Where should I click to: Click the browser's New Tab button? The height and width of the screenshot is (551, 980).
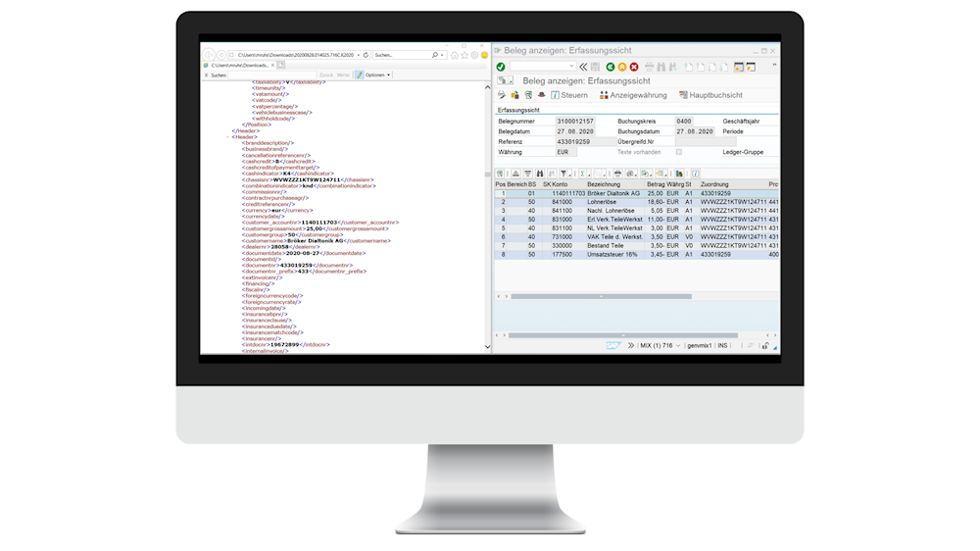[281, 65]
